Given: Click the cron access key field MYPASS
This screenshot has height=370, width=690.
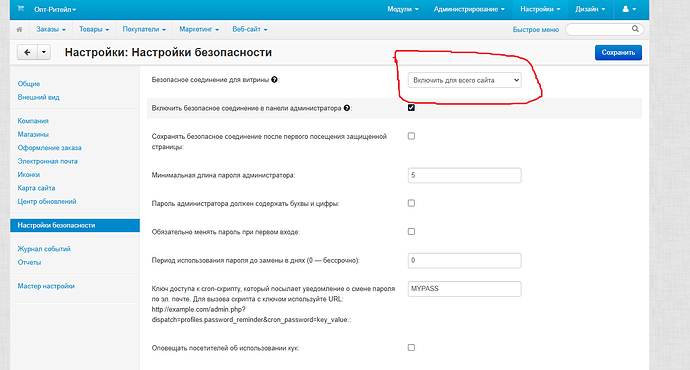Looking at the screenshot, I should tap(464, 289).
